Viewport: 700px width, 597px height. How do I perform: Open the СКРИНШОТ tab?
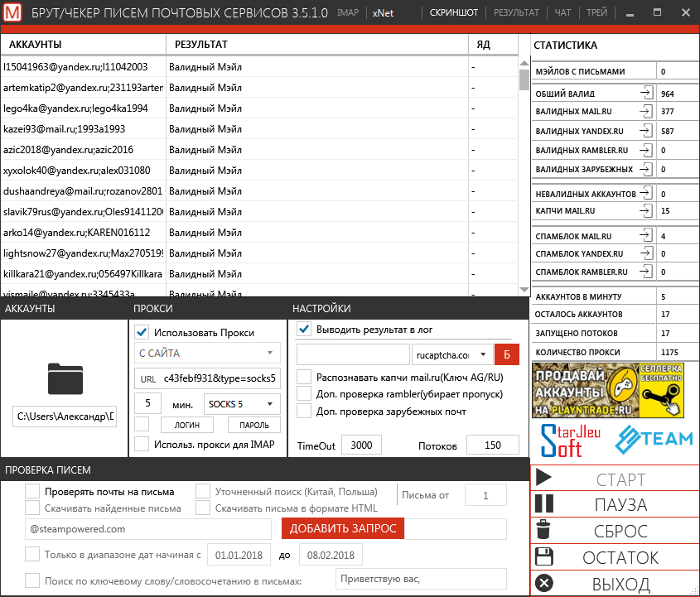455,12
